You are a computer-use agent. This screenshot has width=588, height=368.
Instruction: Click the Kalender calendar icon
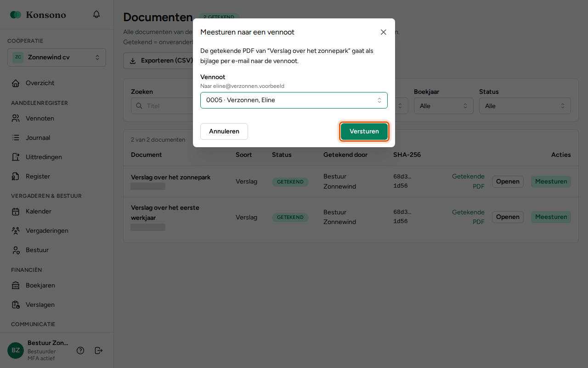tap(16, 212)
